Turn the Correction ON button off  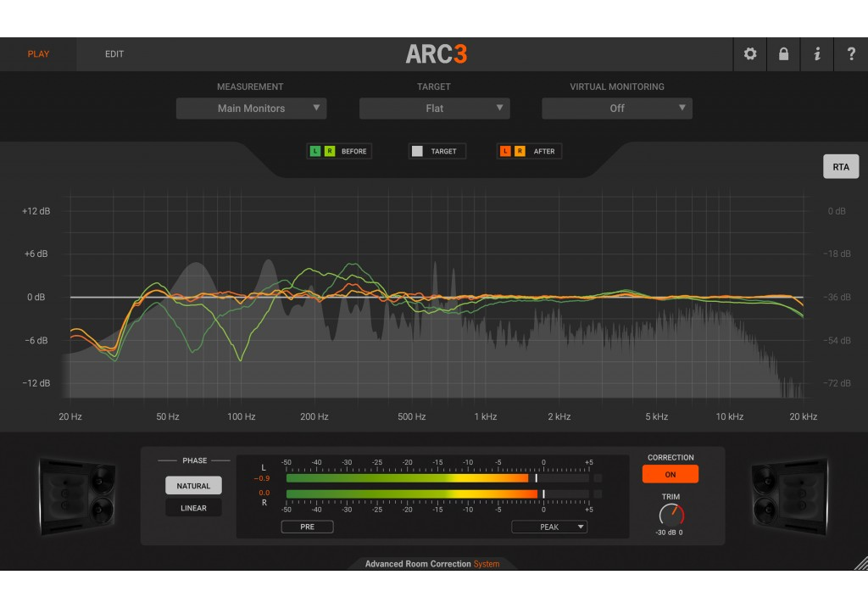click(x=670, y=475)
